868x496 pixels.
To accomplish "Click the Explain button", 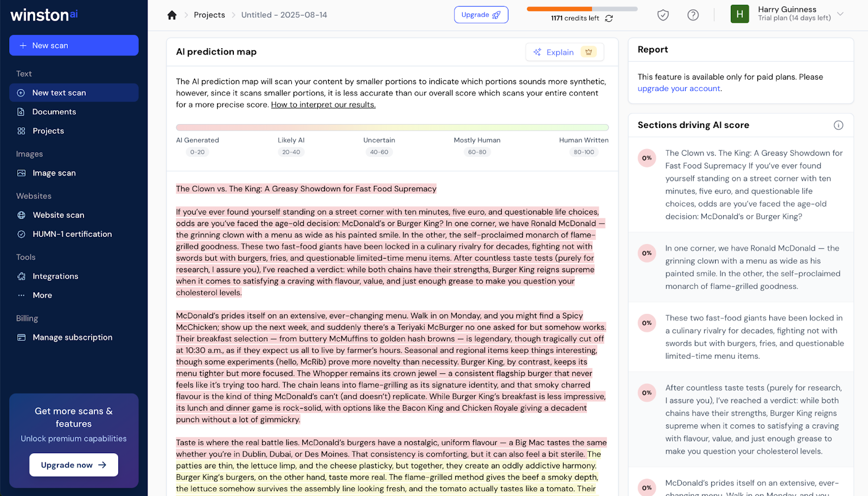I will click(564, 52).
